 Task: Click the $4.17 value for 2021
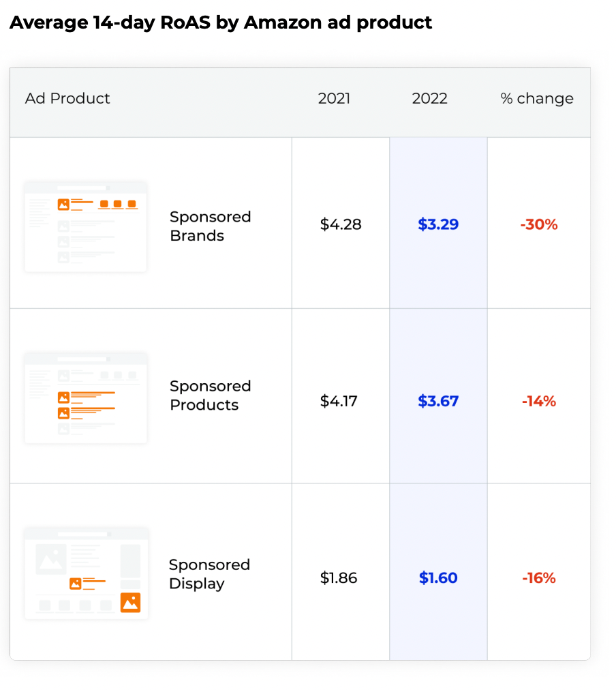click(x=339, y=401)
